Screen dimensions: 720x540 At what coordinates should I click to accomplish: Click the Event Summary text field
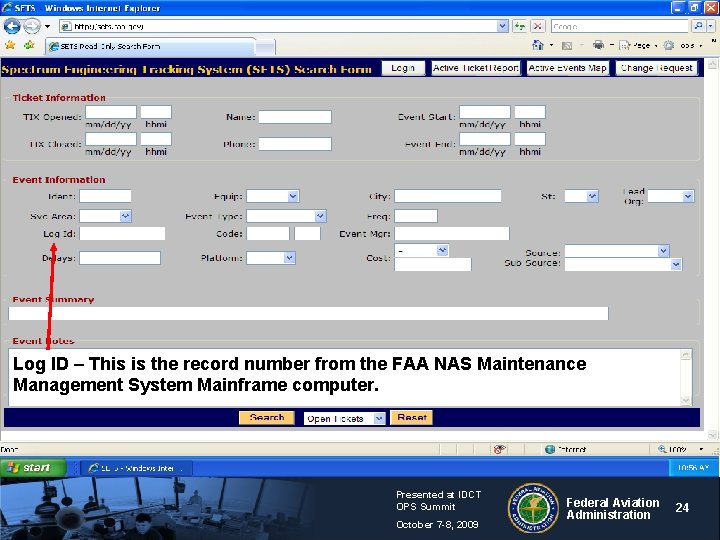click(309, 313)
